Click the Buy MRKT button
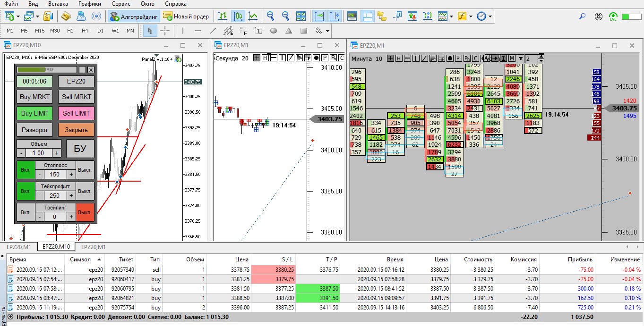This screenshot has height=326, width=644. tap(34, 97)
